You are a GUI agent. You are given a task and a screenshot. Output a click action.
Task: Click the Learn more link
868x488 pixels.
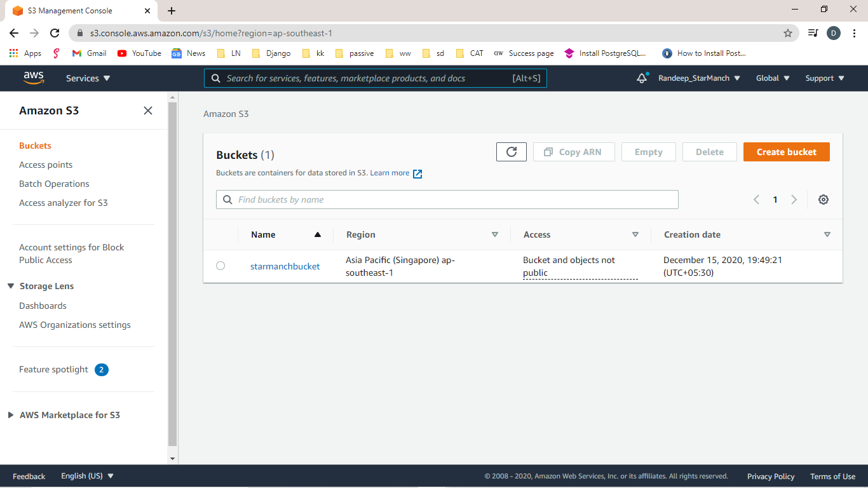click(390, 173)
